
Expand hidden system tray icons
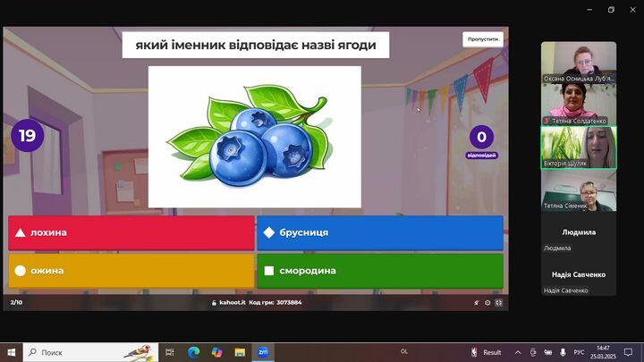tap(518, 352)
